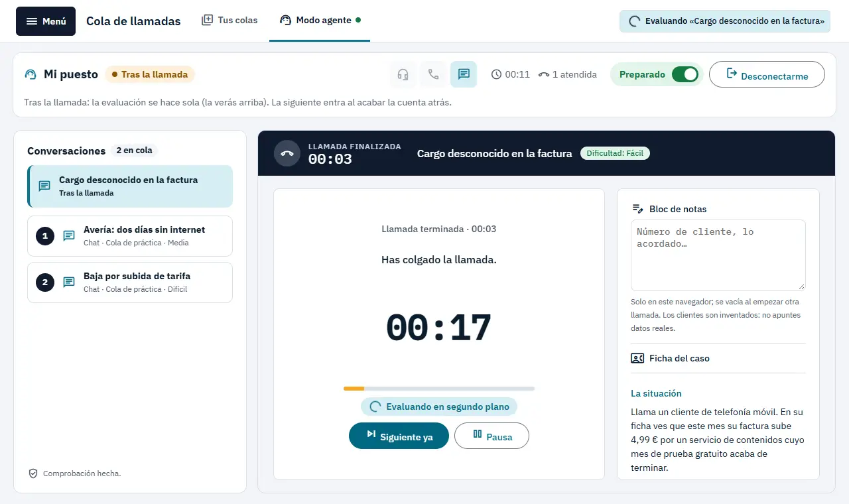Click chat icon in Avería row

(69, 236)
